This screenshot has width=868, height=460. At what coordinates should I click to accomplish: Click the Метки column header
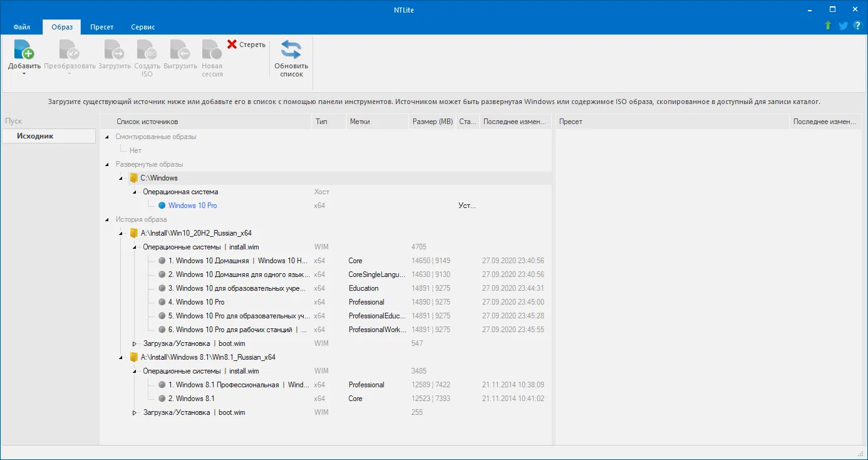coord(360,122)
